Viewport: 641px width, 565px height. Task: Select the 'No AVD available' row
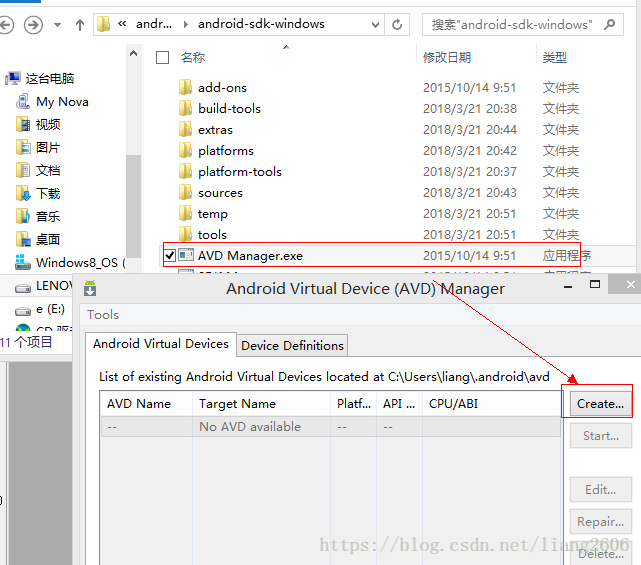click(331, 427)
